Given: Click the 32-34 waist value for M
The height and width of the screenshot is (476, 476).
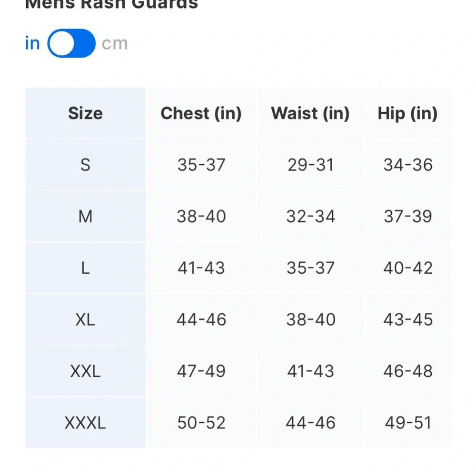Looking at the screenshot, I should click(310, 217).
